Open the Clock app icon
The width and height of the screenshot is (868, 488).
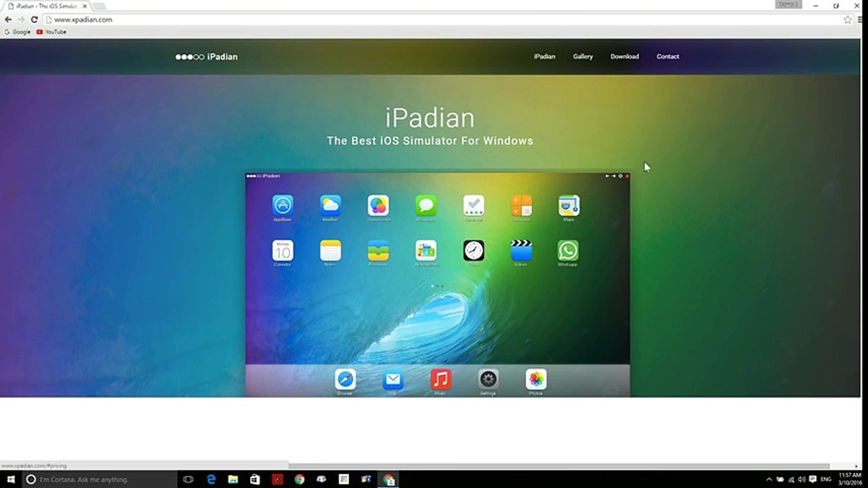click(474, 250)
